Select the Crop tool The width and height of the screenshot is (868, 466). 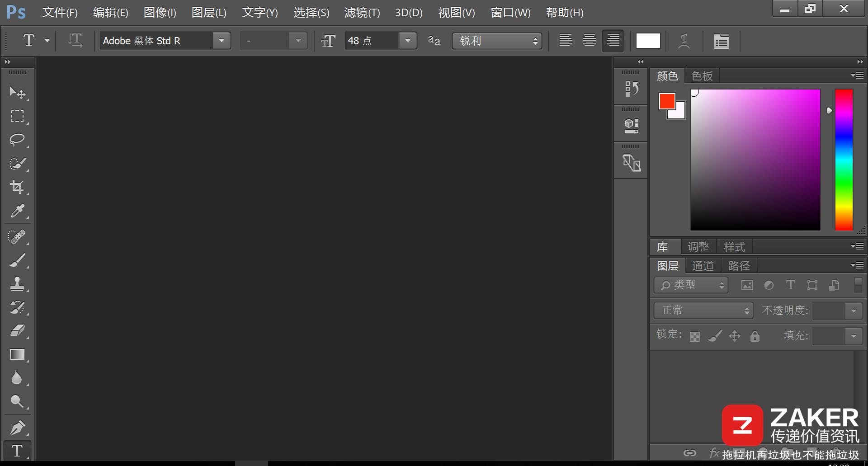tap(18, 187)
